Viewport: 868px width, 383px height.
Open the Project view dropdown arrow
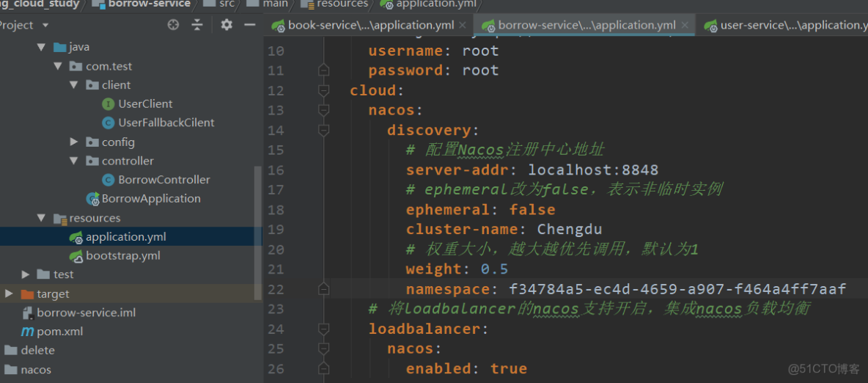tap(45, 26)
